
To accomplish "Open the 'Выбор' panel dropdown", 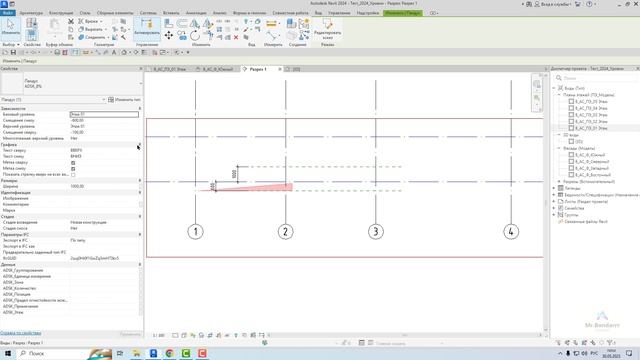I will 11,44.
